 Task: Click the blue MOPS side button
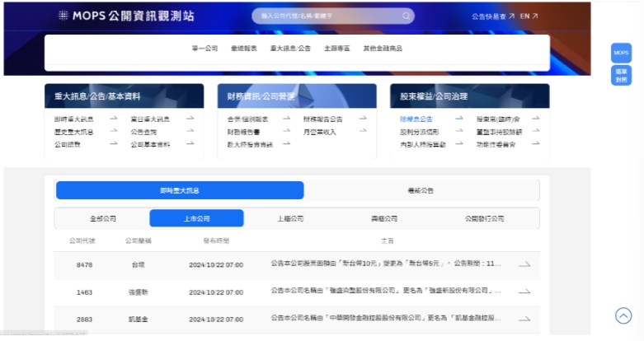point(621,53)
